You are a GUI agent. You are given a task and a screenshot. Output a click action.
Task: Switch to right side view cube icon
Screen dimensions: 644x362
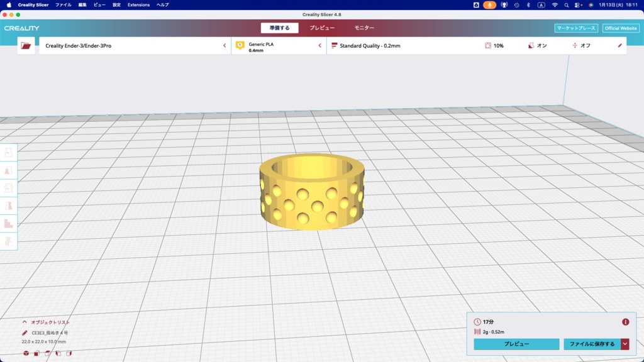tap(69, 353)
